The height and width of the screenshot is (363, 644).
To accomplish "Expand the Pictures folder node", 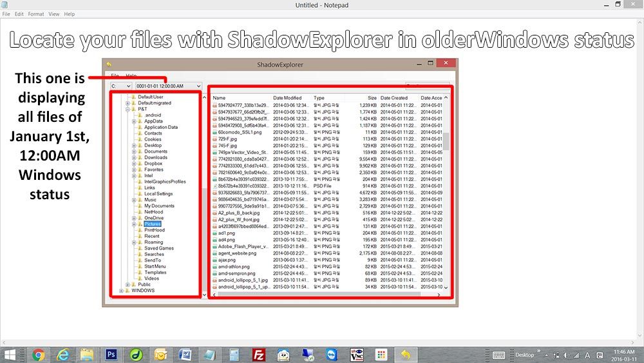I will (134, 224).
